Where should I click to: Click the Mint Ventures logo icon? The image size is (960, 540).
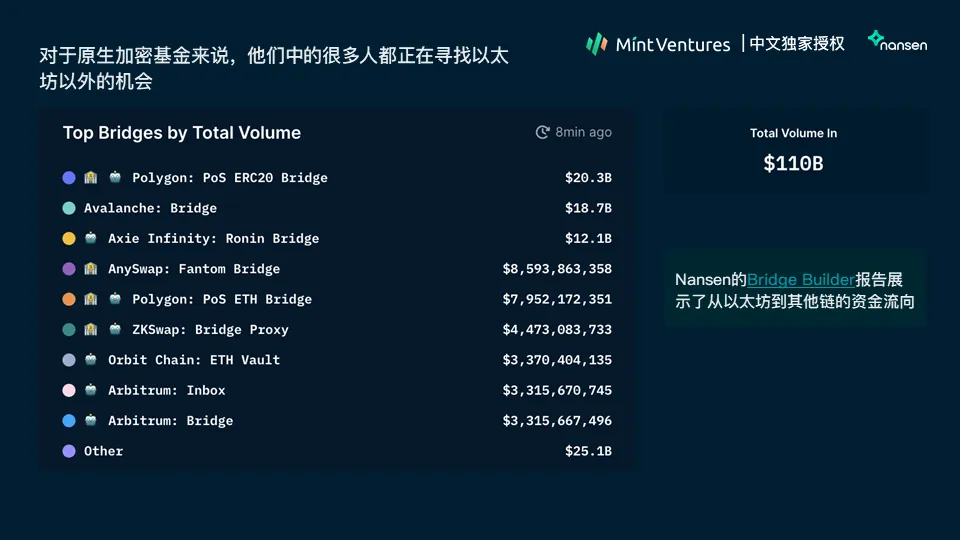click(x=596, y=43)
